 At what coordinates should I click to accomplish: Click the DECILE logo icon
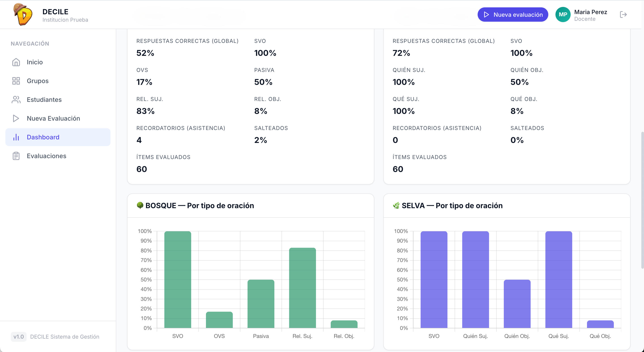point(23,15)
